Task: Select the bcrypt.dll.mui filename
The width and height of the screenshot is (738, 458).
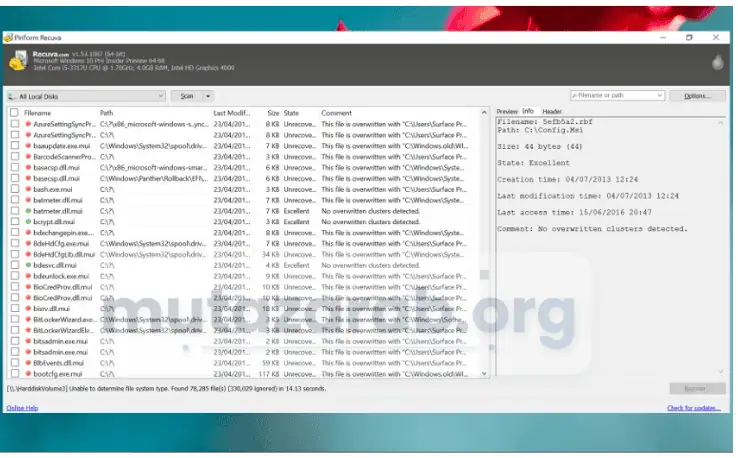Action: [54, 222]
